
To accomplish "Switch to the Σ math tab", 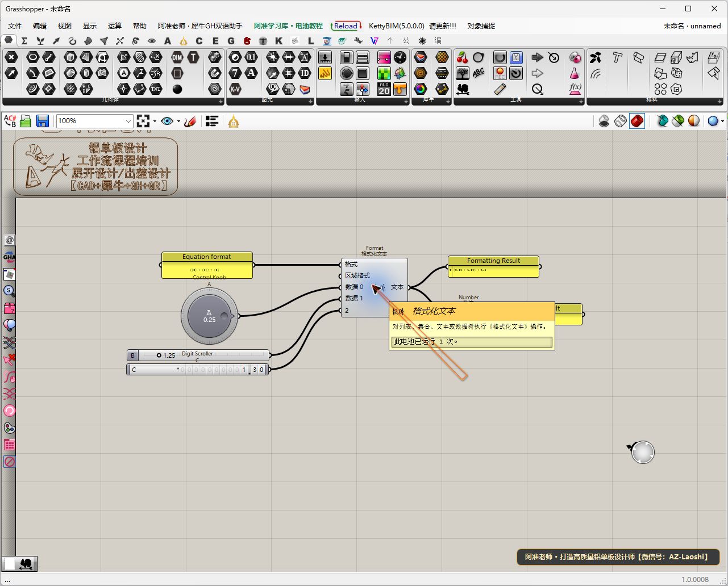I will 24,41.
